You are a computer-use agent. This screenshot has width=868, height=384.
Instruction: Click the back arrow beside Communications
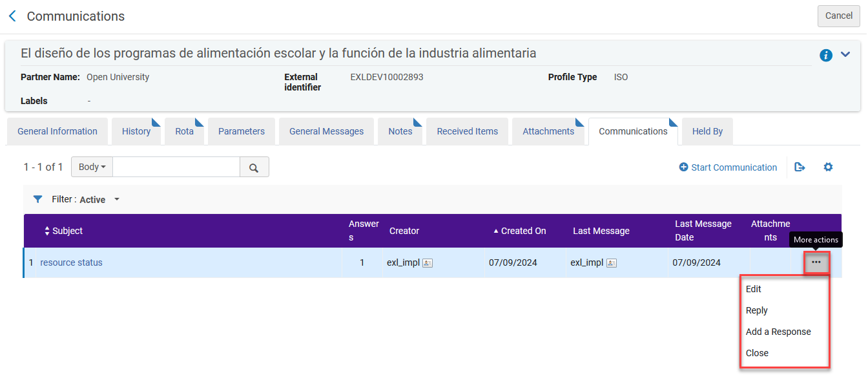click(x=12, y=16)
